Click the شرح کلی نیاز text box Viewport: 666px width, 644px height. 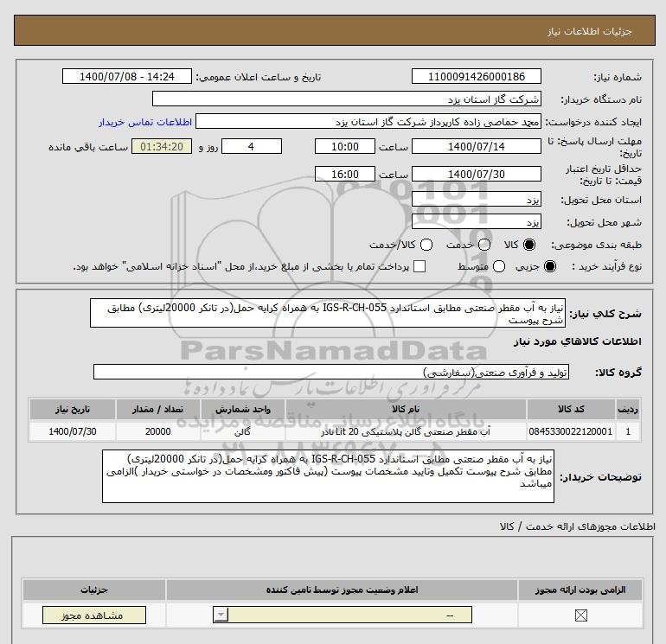coord(328,313)
